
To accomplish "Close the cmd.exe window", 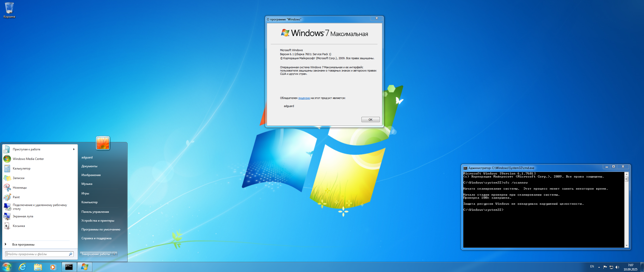I will coord(623,167).
